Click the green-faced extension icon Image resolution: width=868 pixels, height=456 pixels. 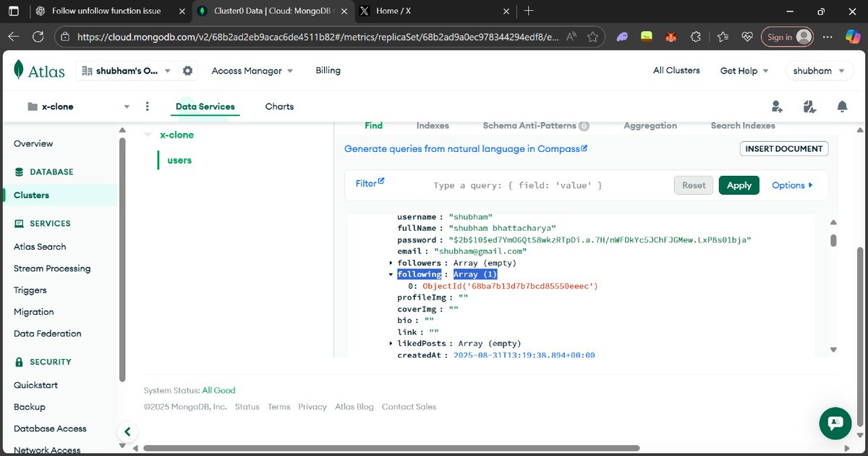(647, 37)
